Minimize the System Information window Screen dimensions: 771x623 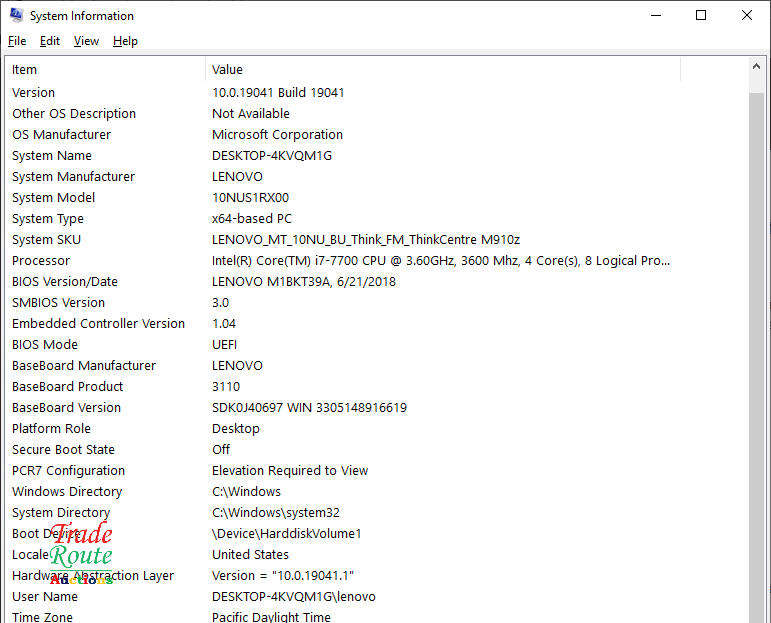coord(655,15)
